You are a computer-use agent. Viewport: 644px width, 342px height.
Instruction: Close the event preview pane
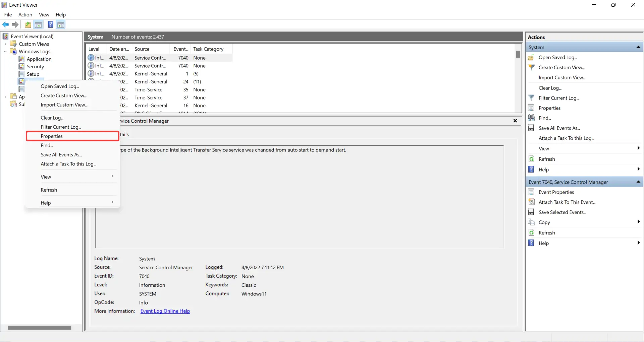(x=515, y=121)
